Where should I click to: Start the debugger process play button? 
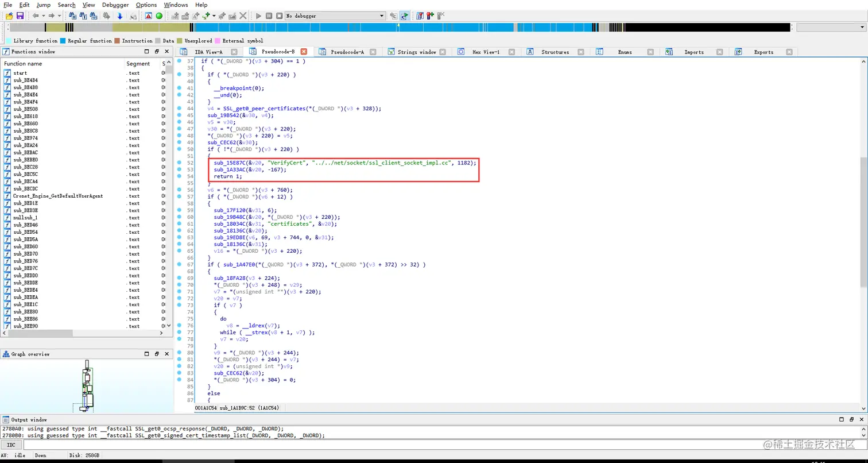coord(258,16)
